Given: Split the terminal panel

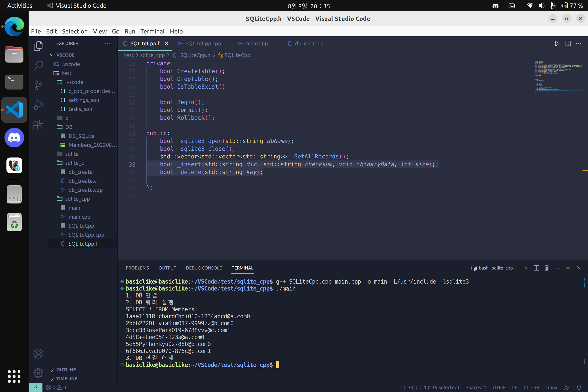Looking at the screenshot, I should pyautogui.click(x=536, y=268).
